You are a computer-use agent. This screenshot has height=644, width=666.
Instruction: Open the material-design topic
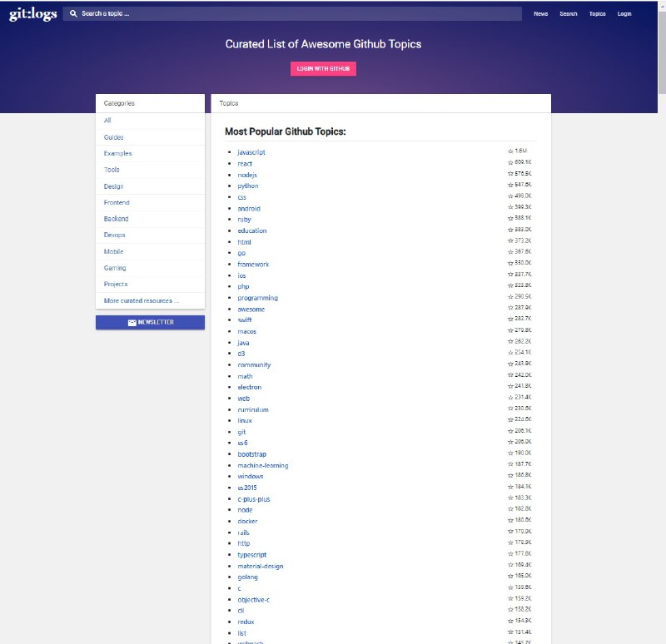click(x=261, y=567)
